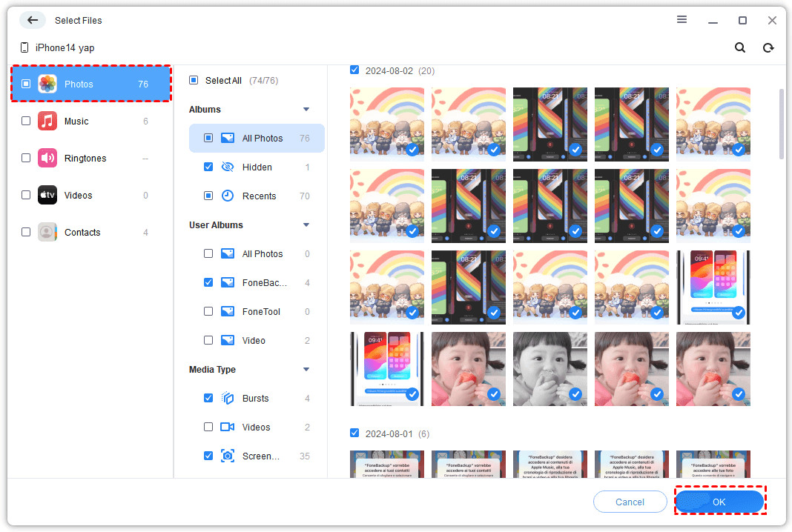Uncheck the 2024-08-02 date group
792x532 pixels.
point(354,70)
